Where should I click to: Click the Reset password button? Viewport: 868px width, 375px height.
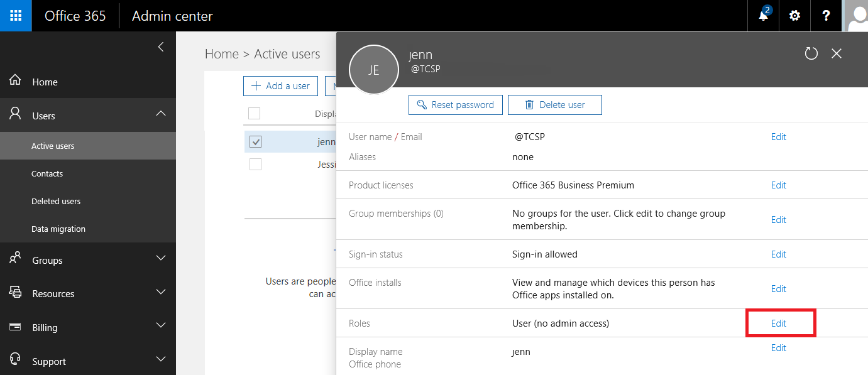[455, 105]
